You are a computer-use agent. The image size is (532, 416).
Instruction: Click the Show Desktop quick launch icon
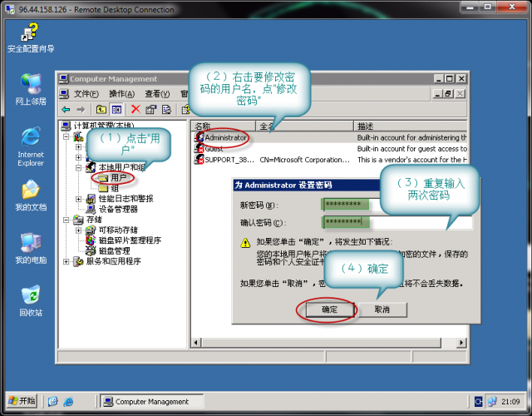tap(53, 402)
